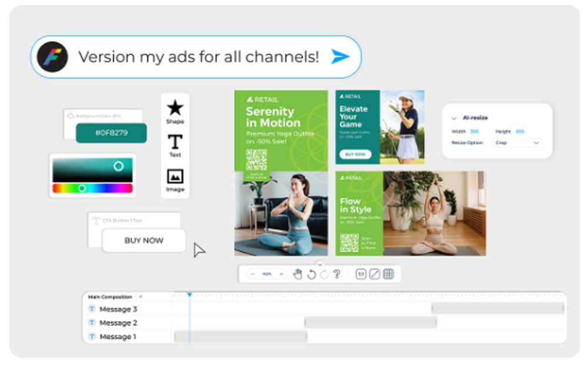Edit the Width value 300

(475, 131)
